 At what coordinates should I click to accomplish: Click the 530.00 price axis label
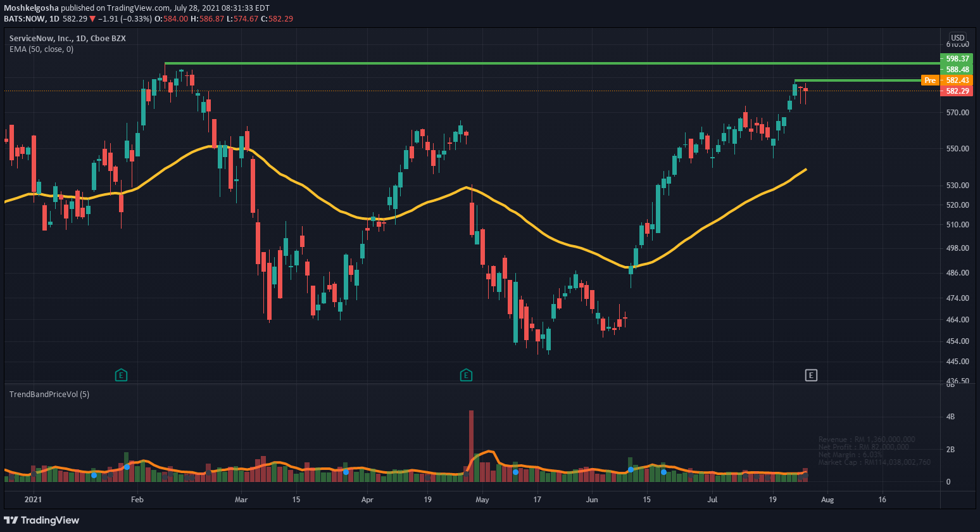tap(957, 186)
